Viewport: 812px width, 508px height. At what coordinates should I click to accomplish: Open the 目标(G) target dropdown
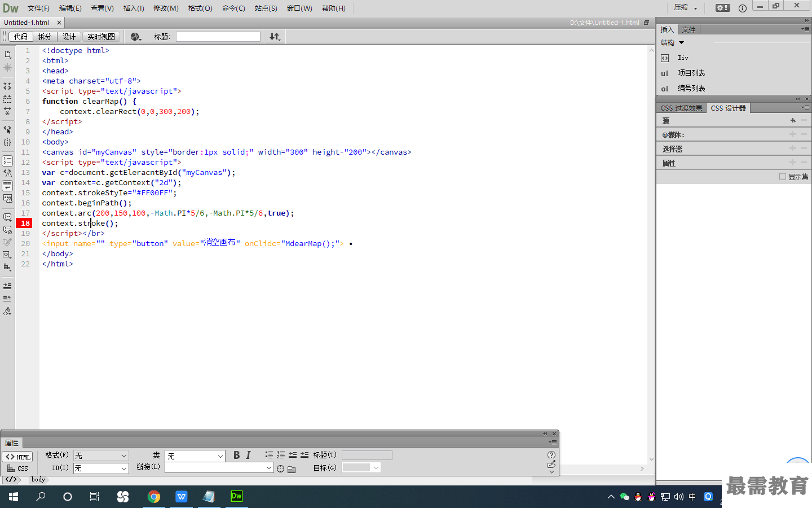(x=361, y=467)
